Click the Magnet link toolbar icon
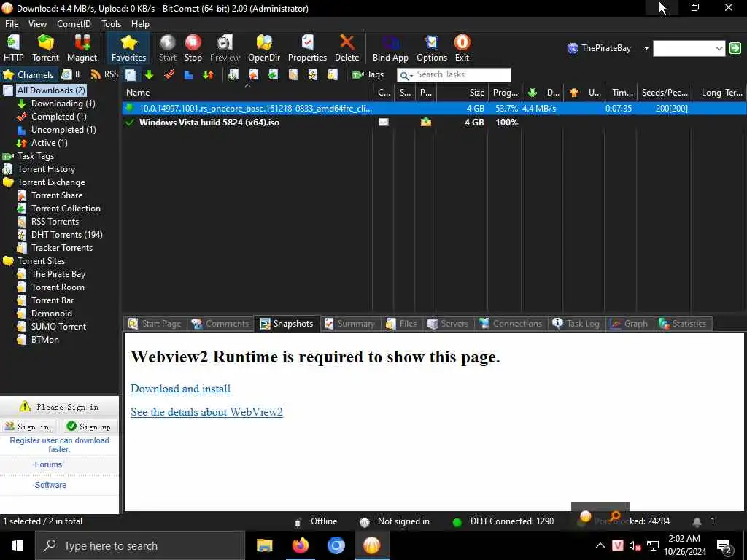The height and width of the screenshot is (560, 747). pyautogui.click(x=82, y=48)
